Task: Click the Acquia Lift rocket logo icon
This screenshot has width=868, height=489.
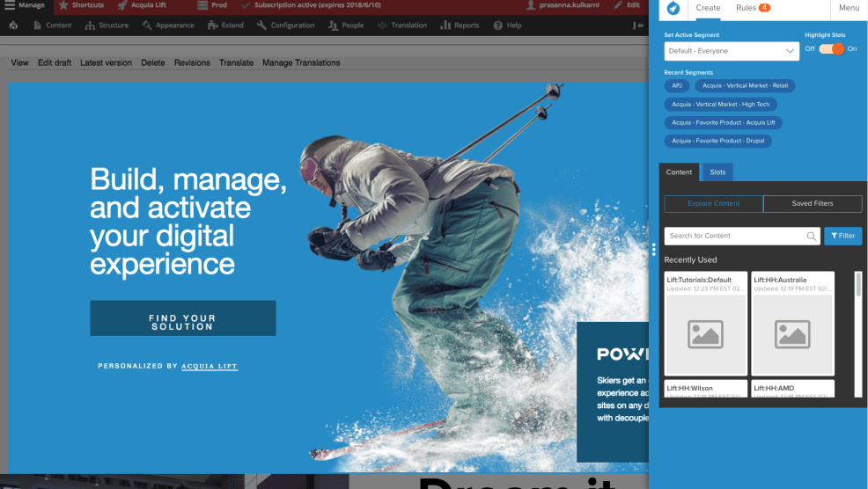Action: coord(673,8)
